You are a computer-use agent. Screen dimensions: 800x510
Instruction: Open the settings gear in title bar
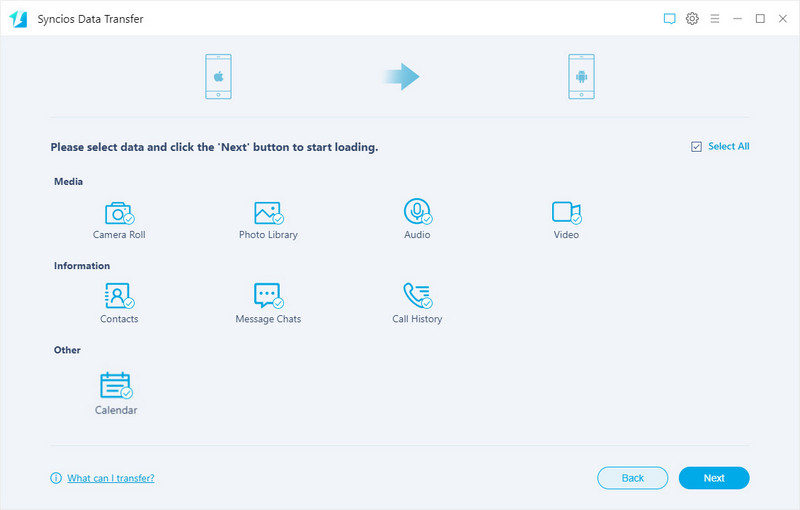pos(692,19)
